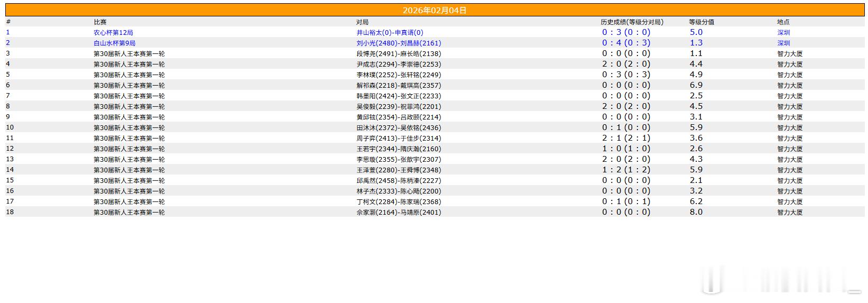The width and height of the screenshot is (868, 303).
Task: Select the 尹成志(2294)-李崇德(2253) pairing
Action: 399,64
